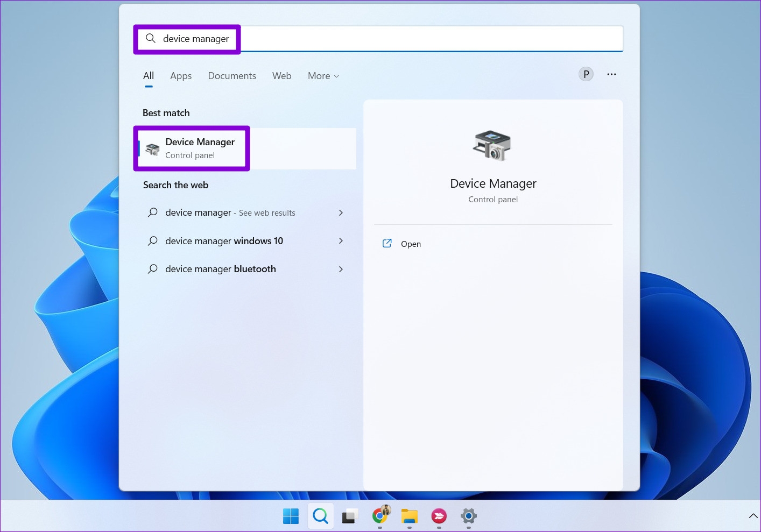Click the Device Manager icon in the preview pane
Image resolution: width=761 pixels, height=532 pixels.
point(492,145)
